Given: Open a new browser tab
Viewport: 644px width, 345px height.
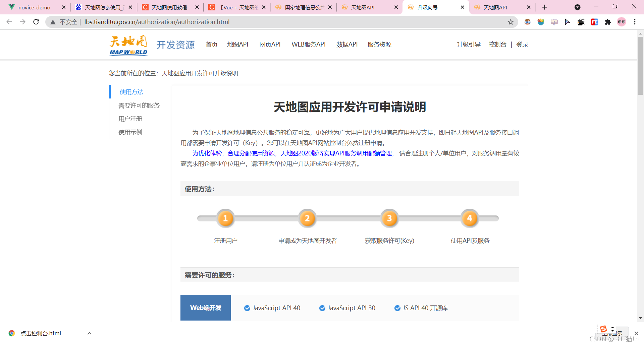Looking at the screenshot, I should point(545,7).
